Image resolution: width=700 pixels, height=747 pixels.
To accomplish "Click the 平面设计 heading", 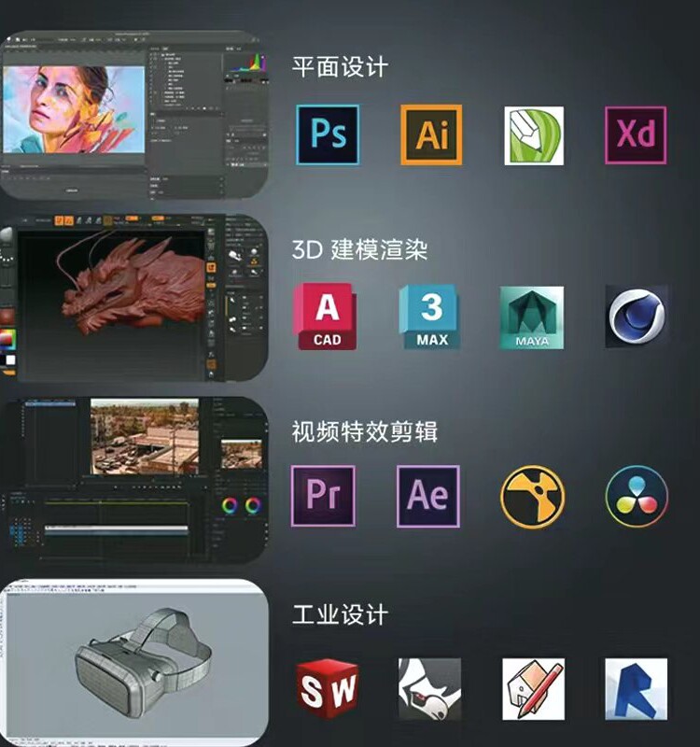I will tap(340, 66).
